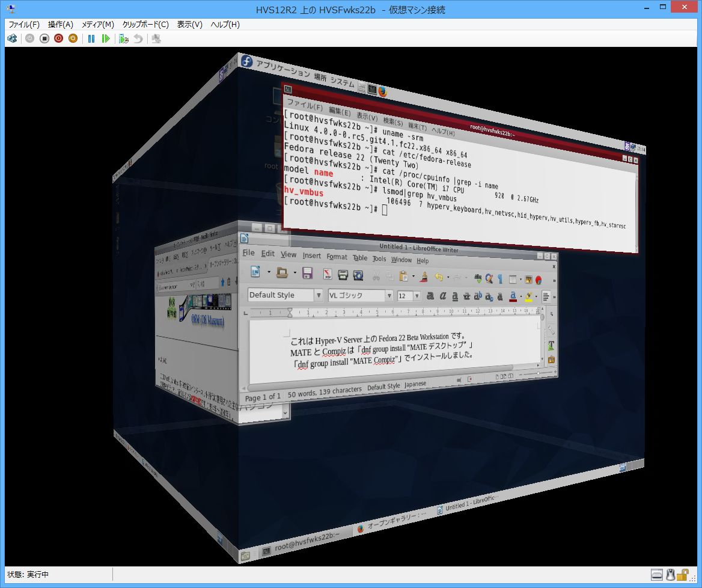Expand the Paste dropdown arrow in Writer

pyautogui.click(x=414, y=277)
